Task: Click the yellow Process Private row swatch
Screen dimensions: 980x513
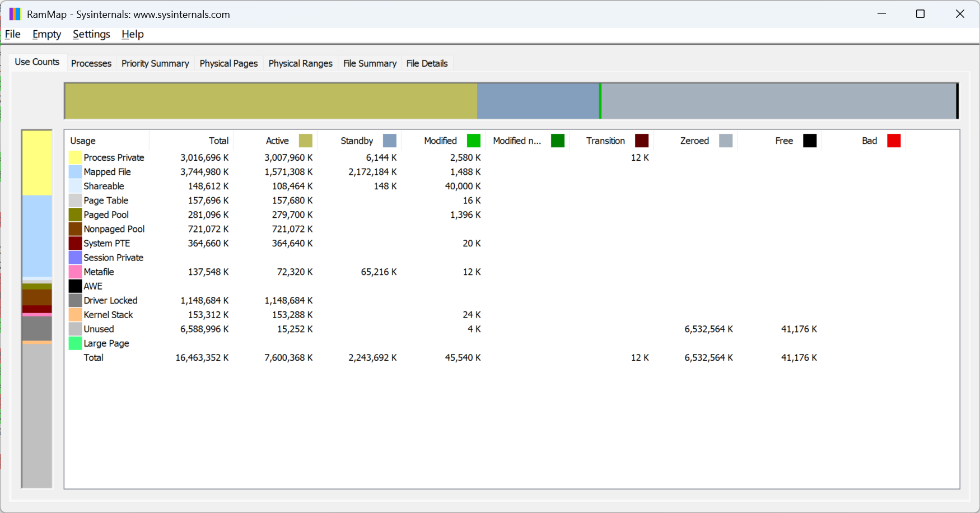Action: click(x=76, y=157)
